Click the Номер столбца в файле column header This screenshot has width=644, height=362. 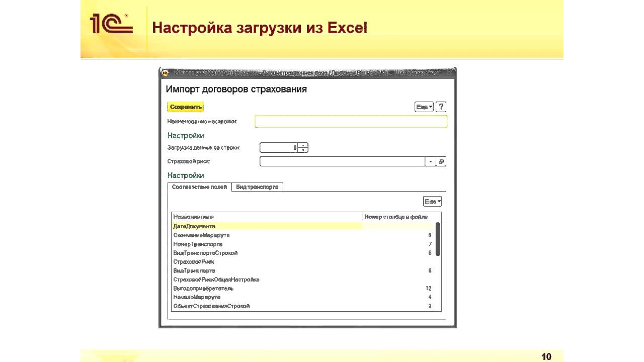[396, 217]
